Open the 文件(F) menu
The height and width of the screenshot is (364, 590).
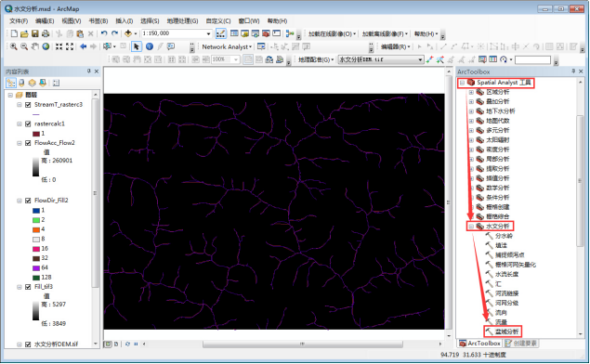click(19, 21)
